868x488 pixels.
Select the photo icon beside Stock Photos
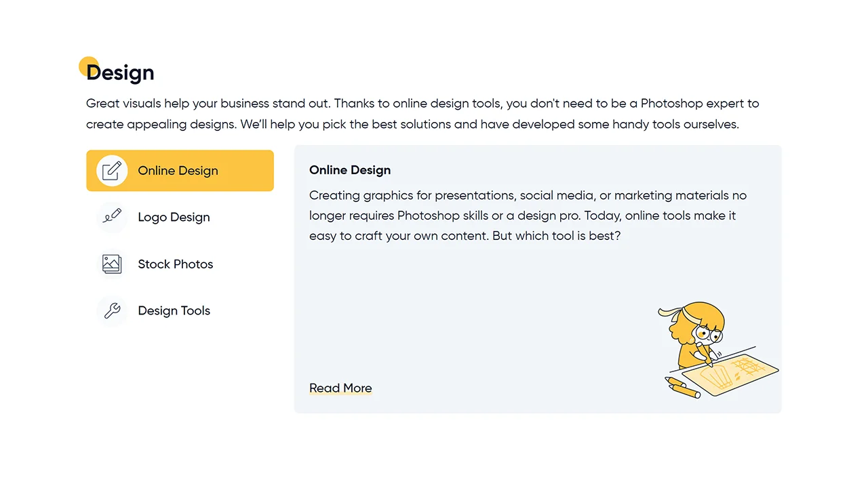[111, 264]
